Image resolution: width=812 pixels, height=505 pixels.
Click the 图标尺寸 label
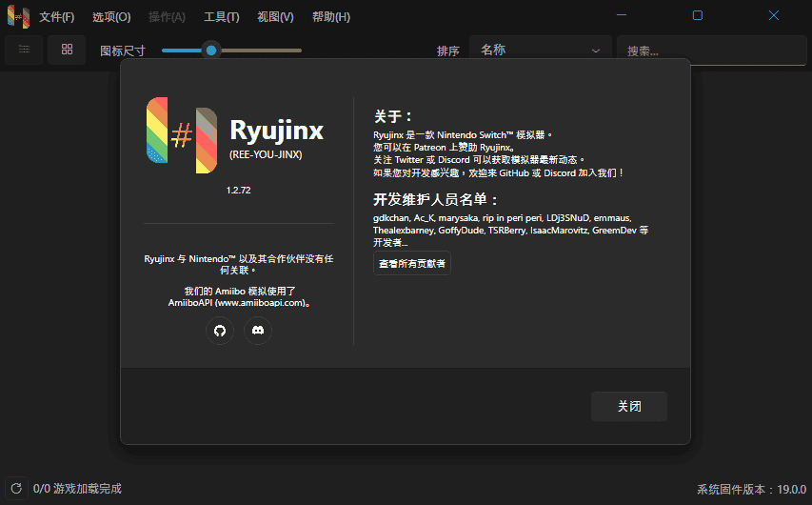(123, 50)
